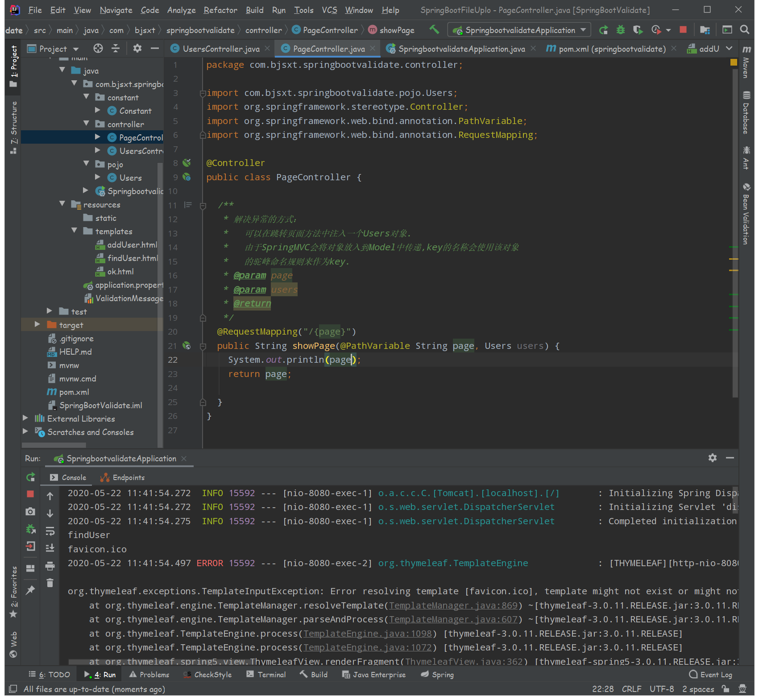This screenshot has width=759, height=700.
Task: Toggle the Favorites side panel
Action: (x=13, y=592)
